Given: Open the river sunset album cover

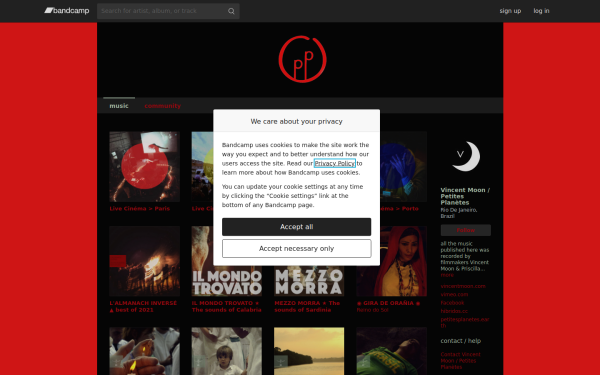Looking at the screenshot, I should [x=309, y=351].
